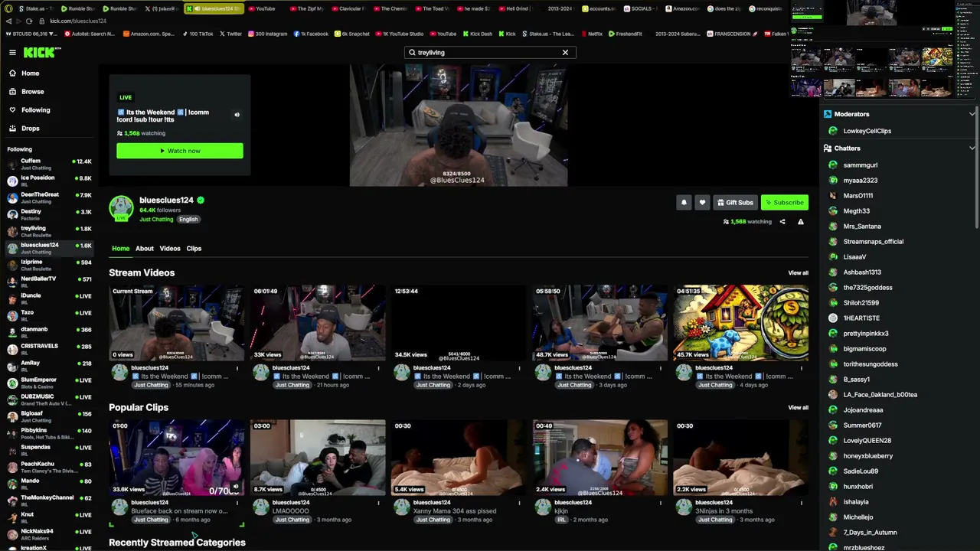Open the 05:58:50 stream video
The width and height of the screenshot is (980, 551).
(x=599, y=323)
